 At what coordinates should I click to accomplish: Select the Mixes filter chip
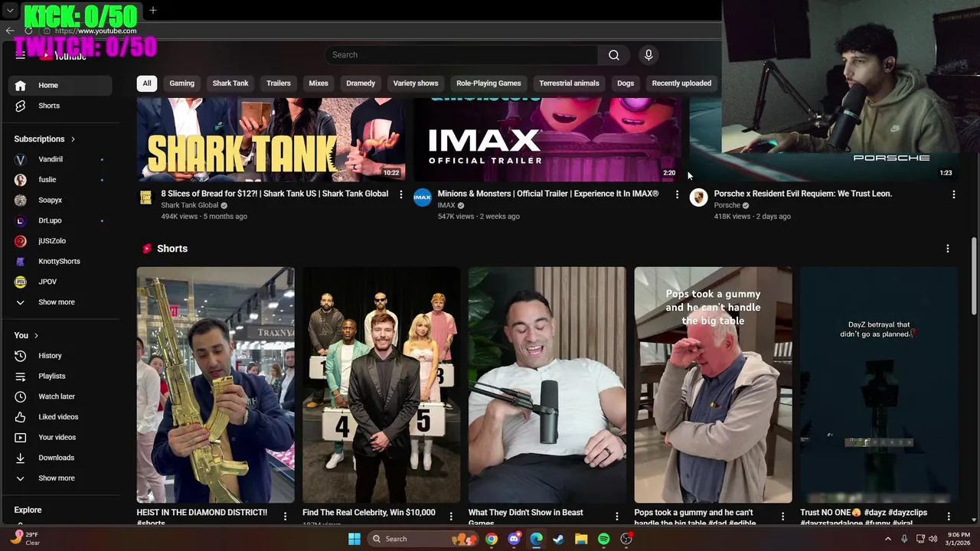tap(318, 83)
